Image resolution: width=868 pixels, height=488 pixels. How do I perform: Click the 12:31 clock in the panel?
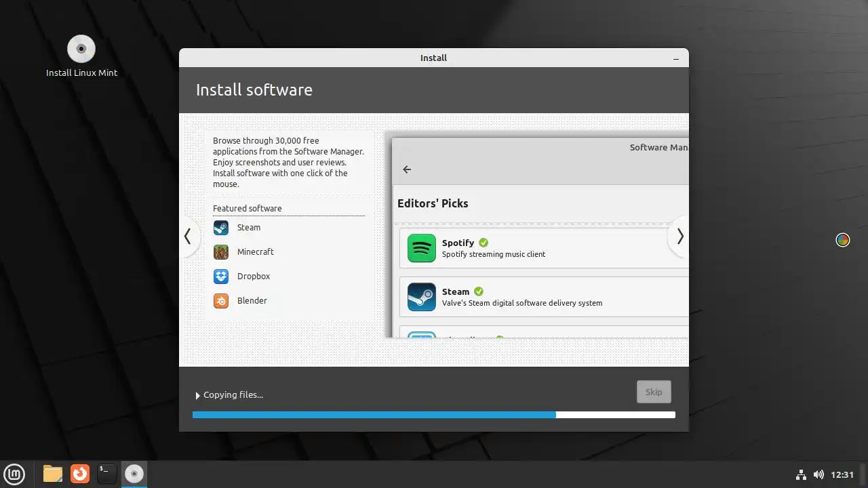(842, 474)
